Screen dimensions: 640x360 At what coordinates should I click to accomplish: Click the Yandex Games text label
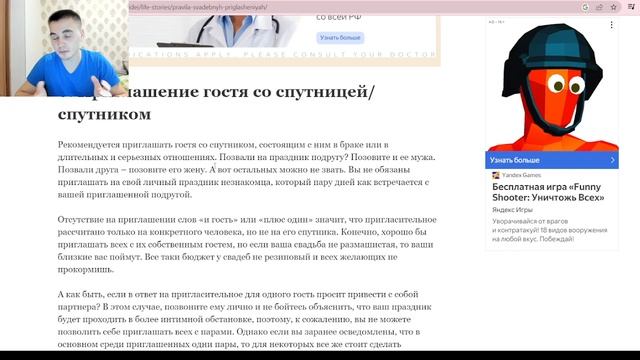pos(521,175)
